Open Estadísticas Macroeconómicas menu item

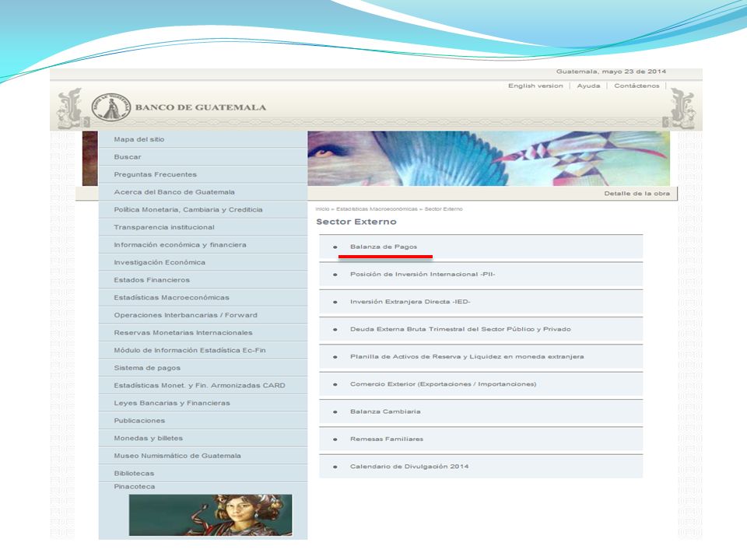pyautogui.click(x=203, y=298)
